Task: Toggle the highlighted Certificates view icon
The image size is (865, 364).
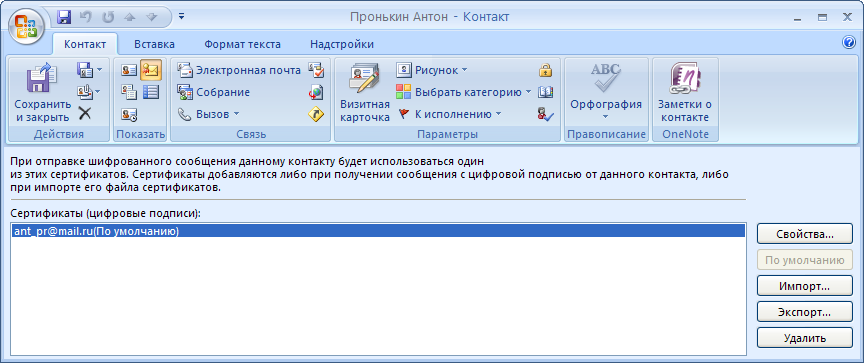Action: pos(151,70)
